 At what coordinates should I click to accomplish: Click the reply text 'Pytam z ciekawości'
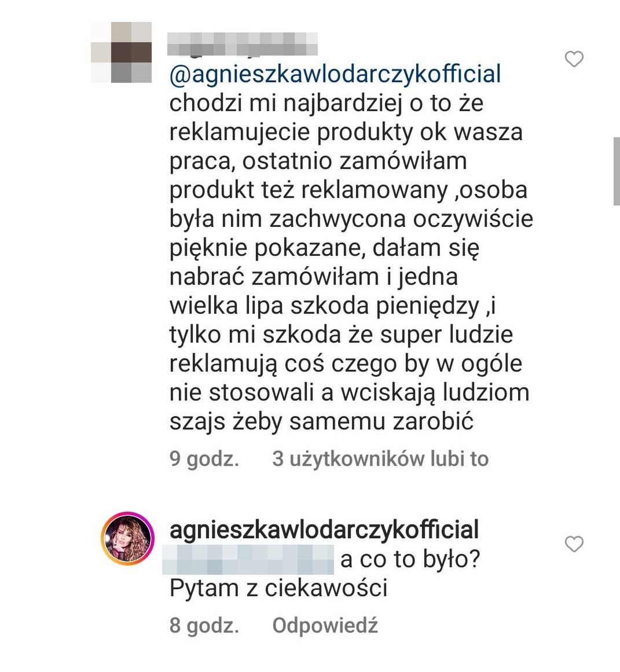(x=278, y=589)
